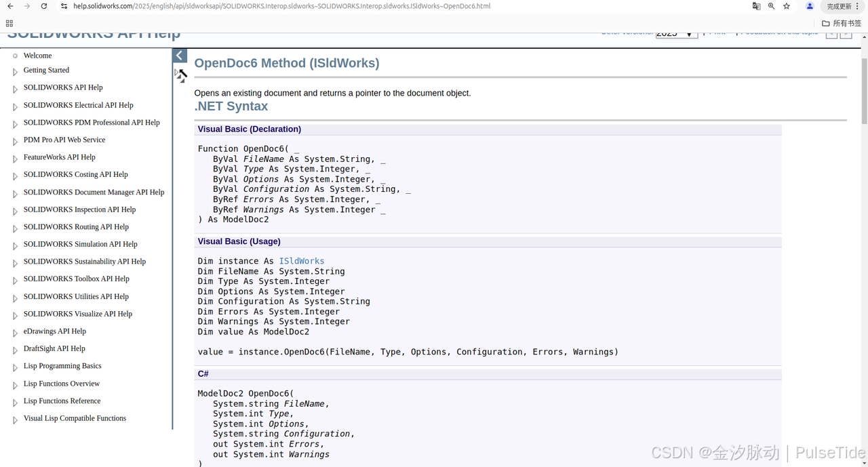Screen dimensions: 868x467
Task: Open DraftSight API Help entry
Action: 54,348
